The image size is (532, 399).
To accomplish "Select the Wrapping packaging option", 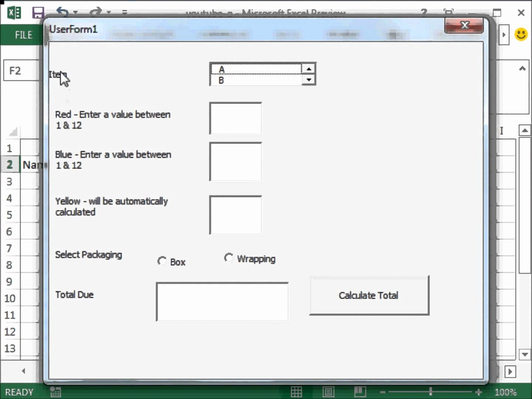I will [x=229, y=258].
